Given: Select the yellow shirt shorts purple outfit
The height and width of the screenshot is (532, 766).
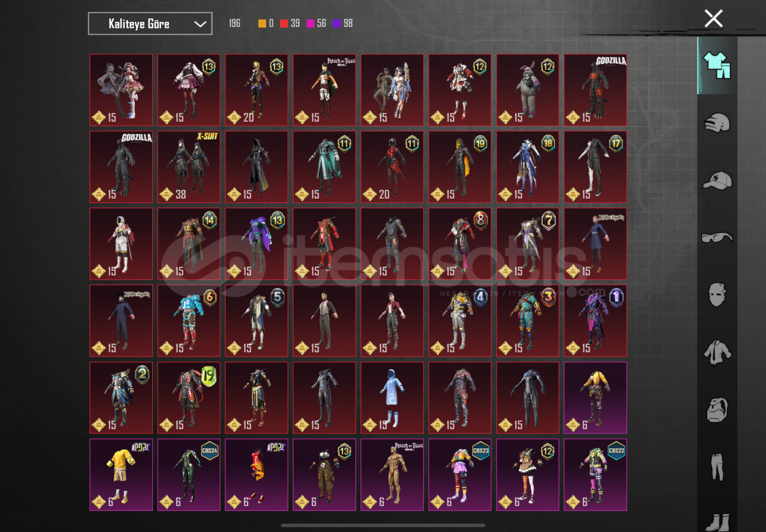Looking at the screenshot, I should pyautogui.click(x=121, y=474).
